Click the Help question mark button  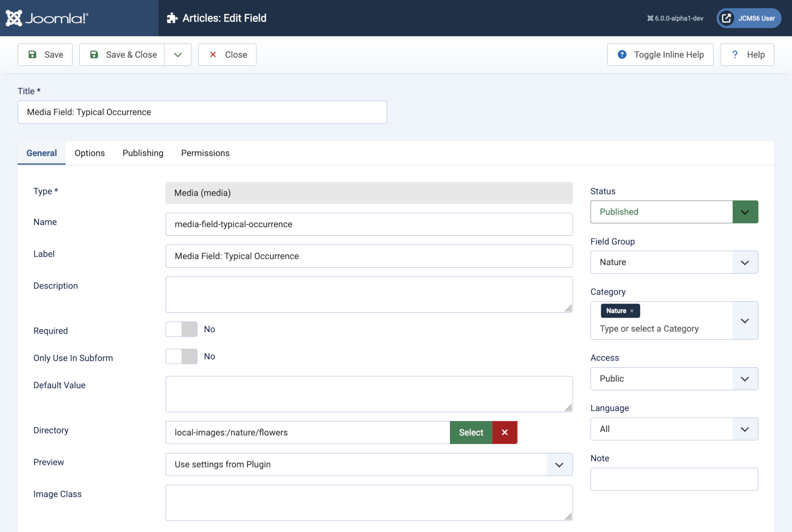pyautogui.click(x=747, y=55)
